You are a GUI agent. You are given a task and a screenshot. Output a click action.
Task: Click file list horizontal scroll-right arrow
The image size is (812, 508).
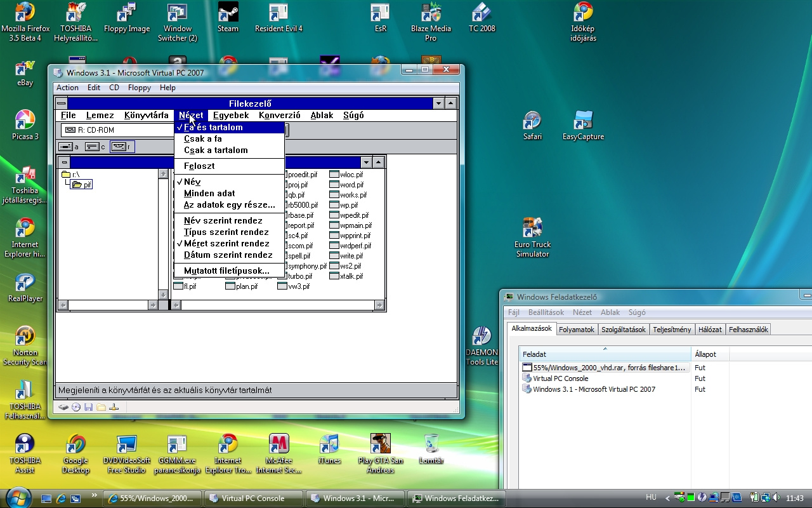(x=379, y=305)
